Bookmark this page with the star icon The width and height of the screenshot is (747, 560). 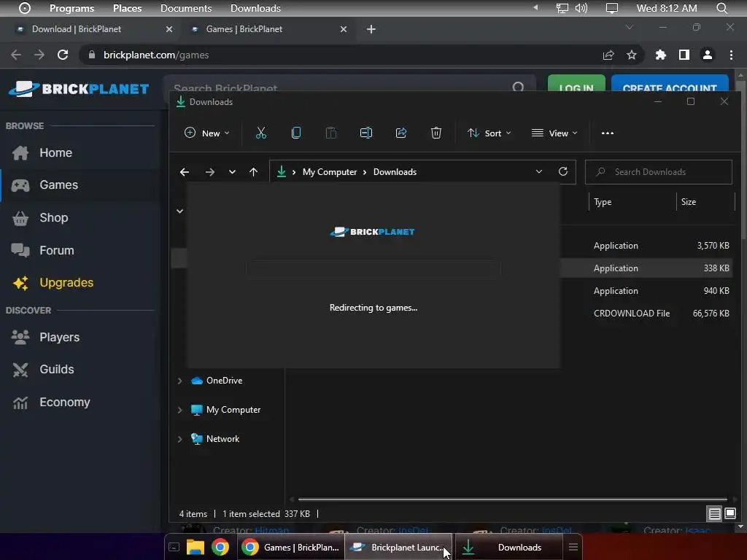pyautogui.click(x=632, y=55)
